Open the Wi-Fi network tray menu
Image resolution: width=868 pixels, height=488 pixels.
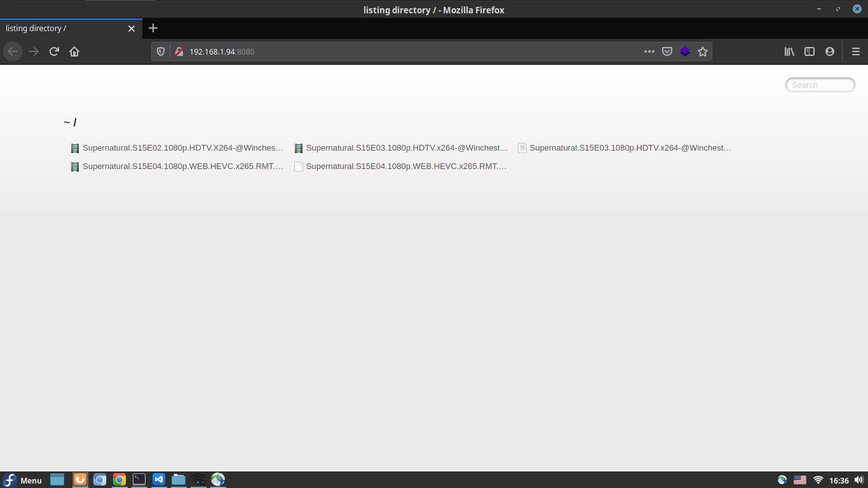(818, 480)
